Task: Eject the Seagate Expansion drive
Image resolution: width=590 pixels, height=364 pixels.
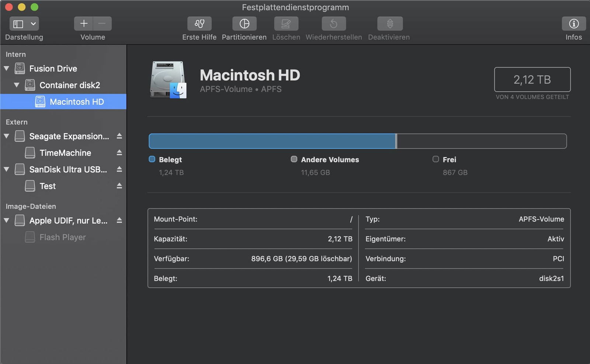Action: point(119,136)
